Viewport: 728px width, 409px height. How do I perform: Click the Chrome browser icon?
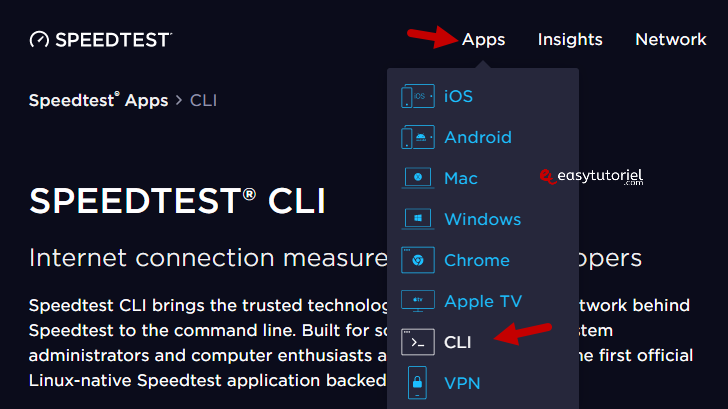[x=418, y=261]
